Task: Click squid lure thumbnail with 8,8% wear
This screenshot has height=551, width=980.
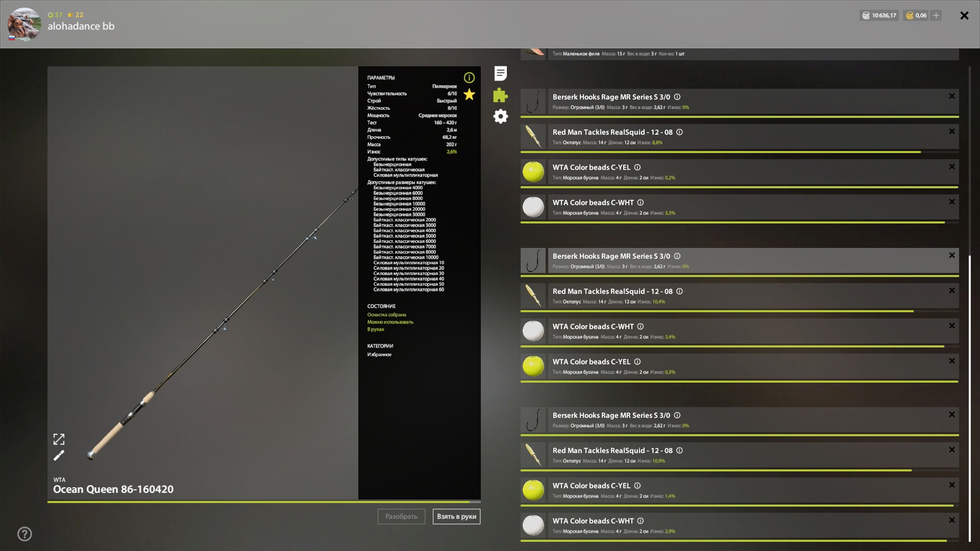Action: click(533, 137)
